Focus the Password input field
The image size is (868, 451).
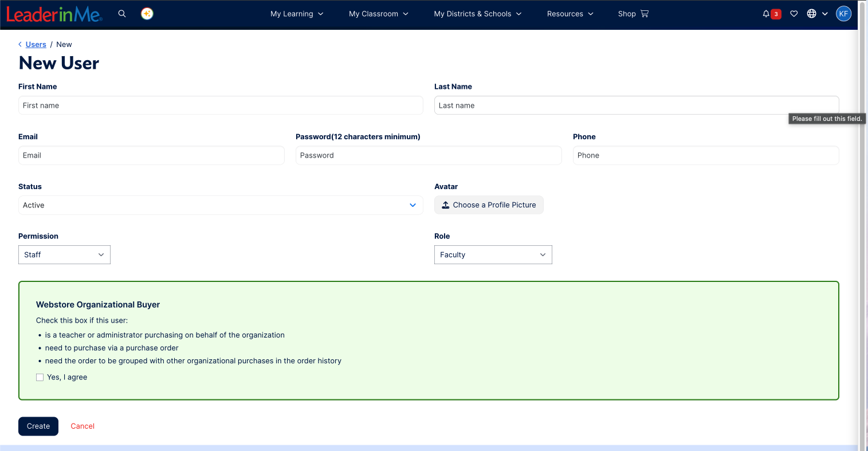click(x=429, y=155)
